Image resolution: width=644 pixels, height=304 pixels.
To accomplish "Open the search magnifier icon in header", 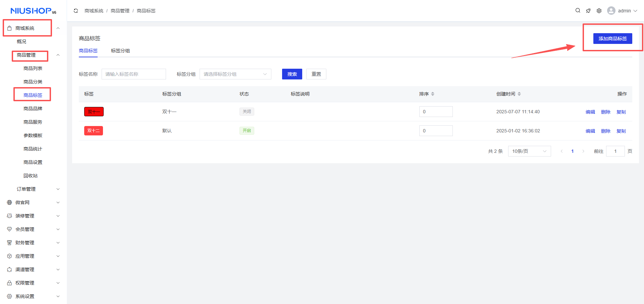I will [578, 11].
